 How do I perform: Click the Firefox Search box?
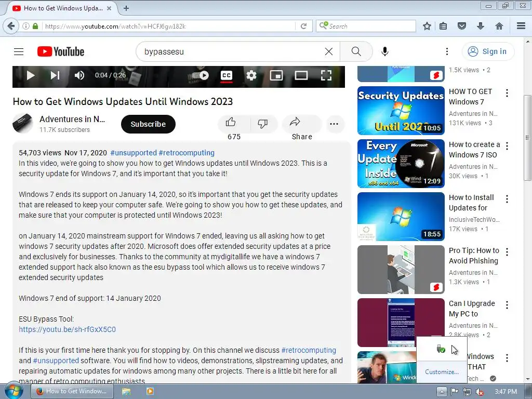point(366,26)
